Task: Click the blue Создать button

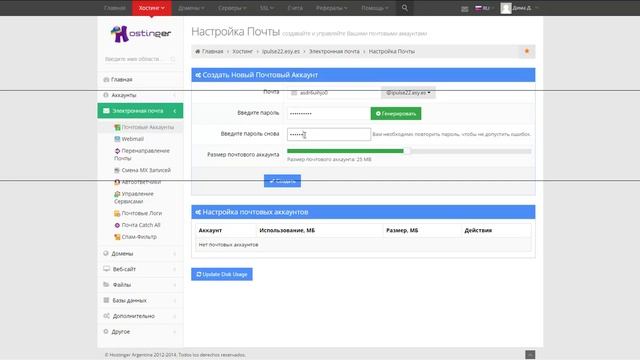Action: click(x=282, y=181)
